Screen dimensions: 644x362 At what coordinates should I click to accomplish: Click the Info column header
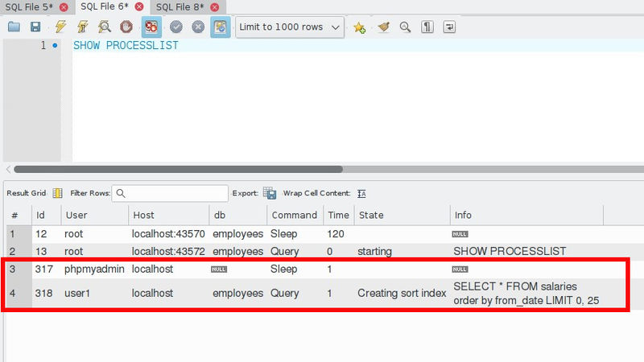point(527,215)
